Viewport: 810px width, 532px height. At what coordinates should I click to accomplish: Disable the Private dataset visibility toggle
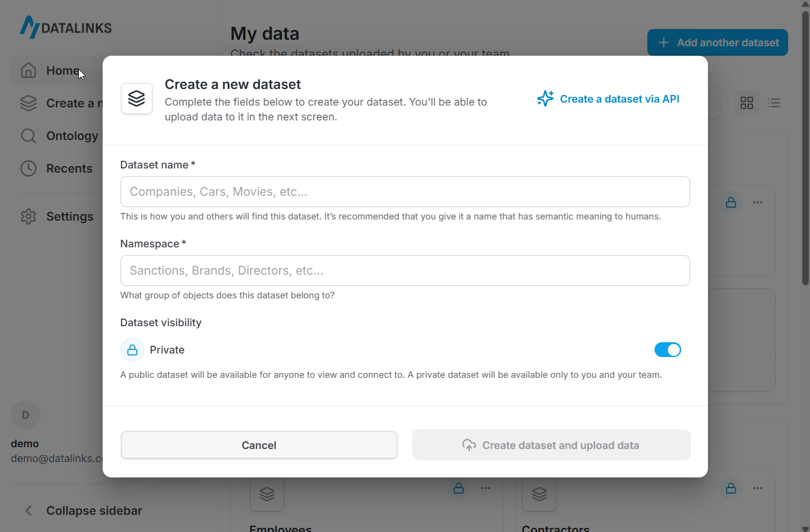click(x=668, y=349)
